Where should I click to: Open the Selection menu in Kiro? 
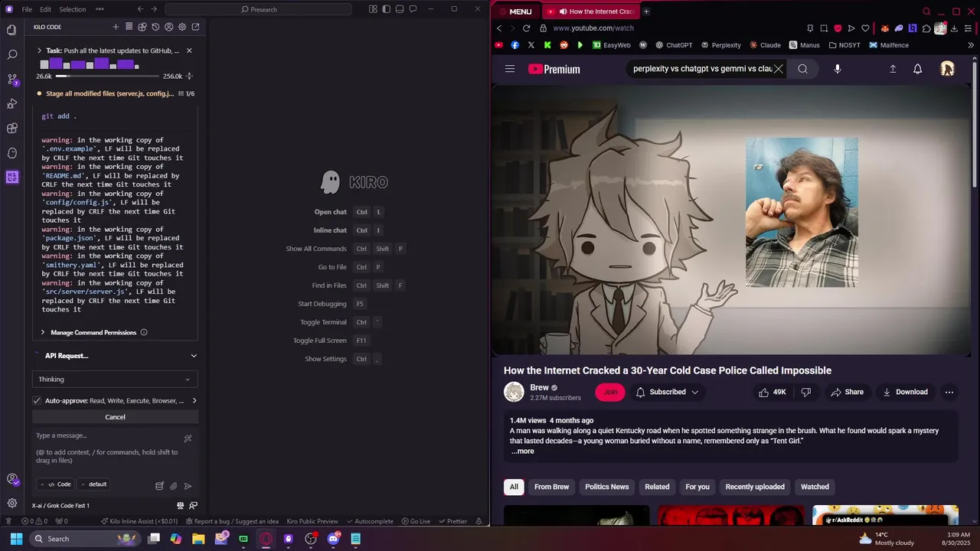(x=73, y=9)
